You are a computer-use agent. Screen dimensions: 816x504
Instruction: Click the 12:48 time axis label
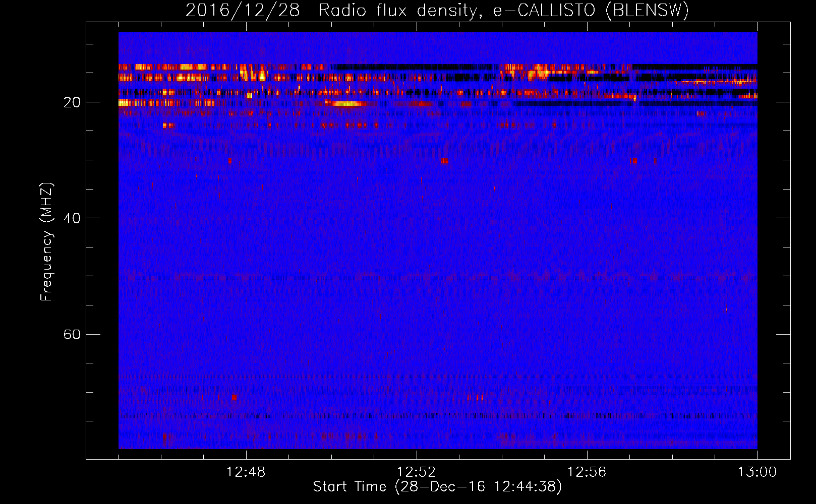coord(246,472)
